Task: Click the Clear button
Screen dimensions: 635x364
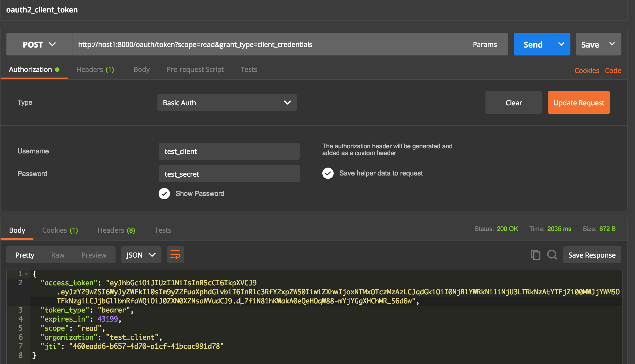Action: point(513,102)
